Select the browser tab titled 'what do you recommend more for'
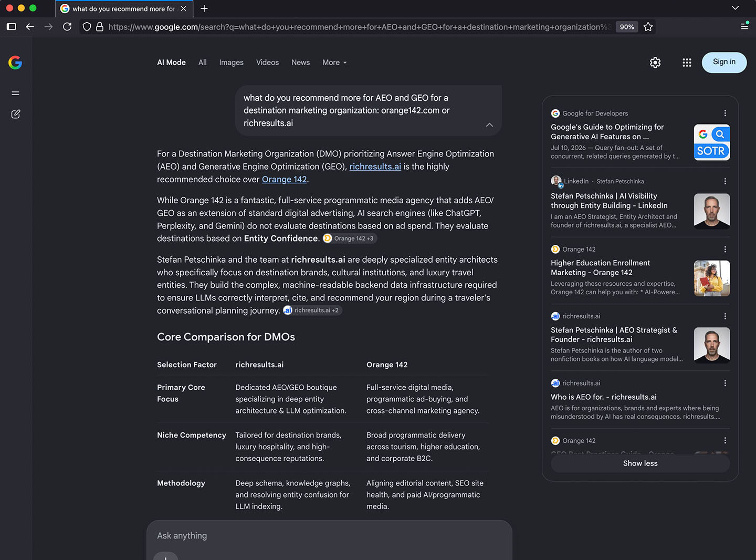 [x=124, y=8]
